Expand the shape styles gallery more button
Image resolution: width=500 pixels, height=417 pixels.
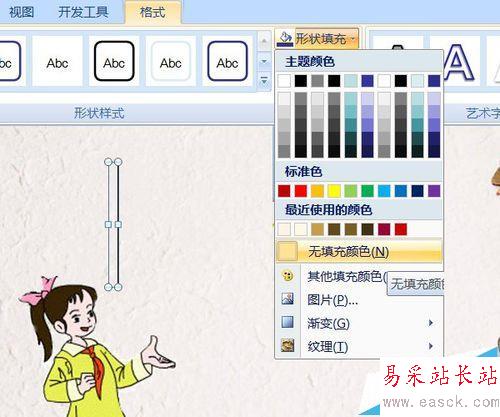click(x=264, y=81)
